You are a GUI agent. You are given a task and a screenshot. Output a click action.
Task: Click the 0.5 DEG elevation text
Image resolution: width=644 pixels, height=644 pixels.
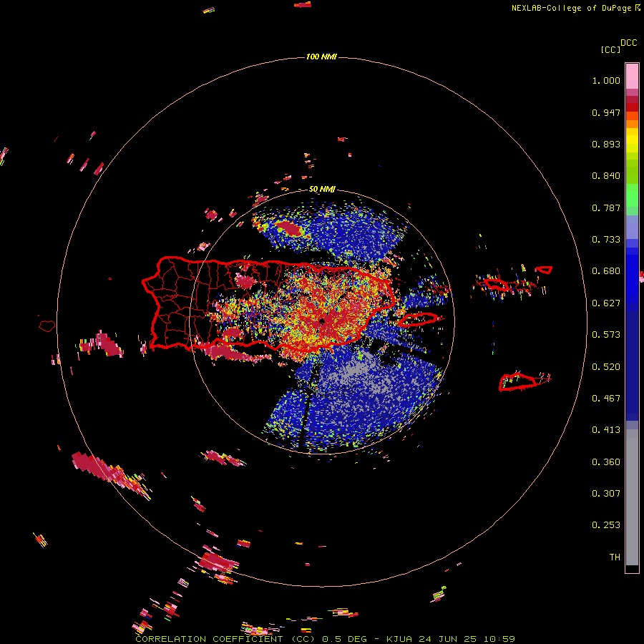pyautogui.click(x=346, y=639)
